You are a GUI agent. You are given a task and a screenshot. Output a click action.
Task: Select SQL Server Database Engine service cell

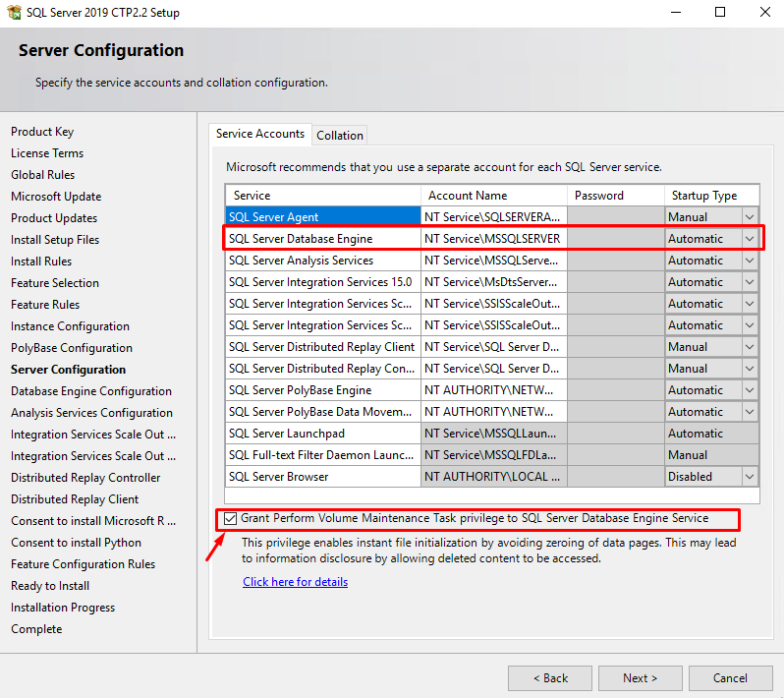coord(323,239)
